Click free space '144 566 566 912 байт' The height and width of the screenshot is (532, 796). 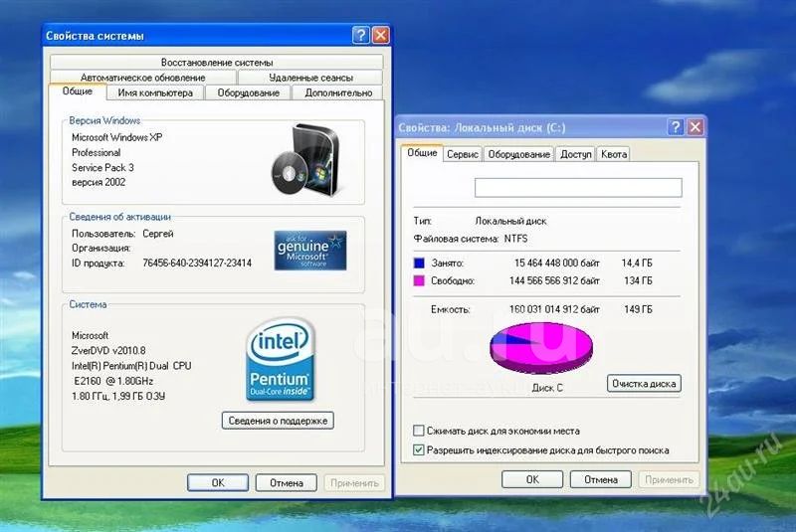pos(554,280)
